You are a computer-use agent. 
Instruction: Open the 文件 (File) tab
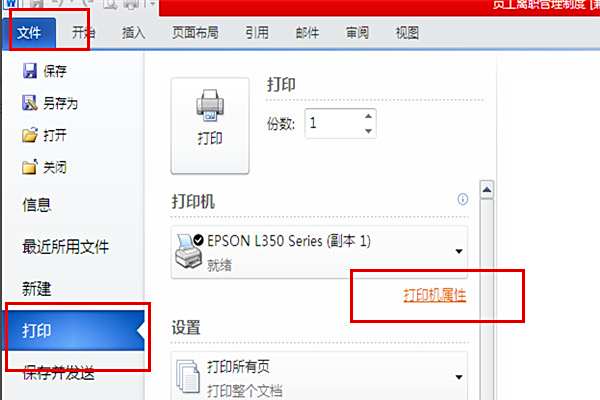(x=29, y=33)
